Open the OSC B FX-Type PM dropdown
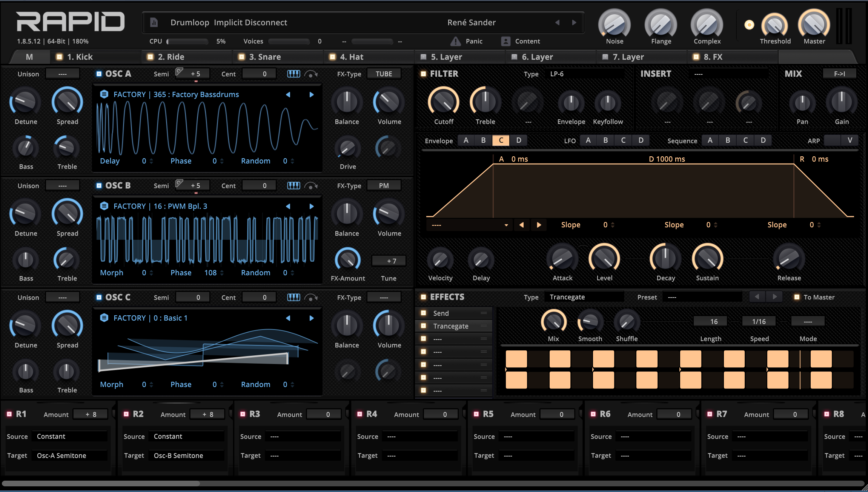This screenshot has width=868, height=492. [384, 186]
